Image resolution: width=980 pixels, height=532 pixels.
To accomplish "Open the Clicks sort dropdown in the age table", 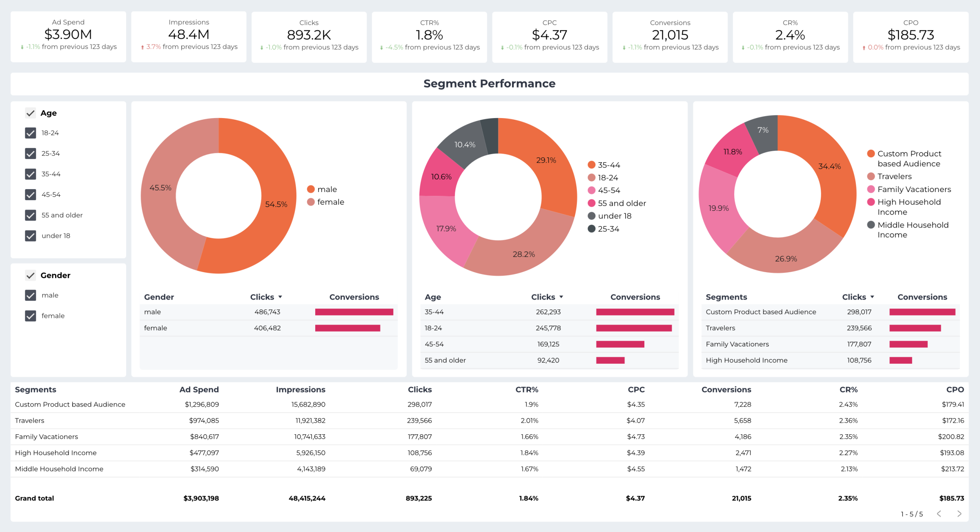I will pos(562,297).
